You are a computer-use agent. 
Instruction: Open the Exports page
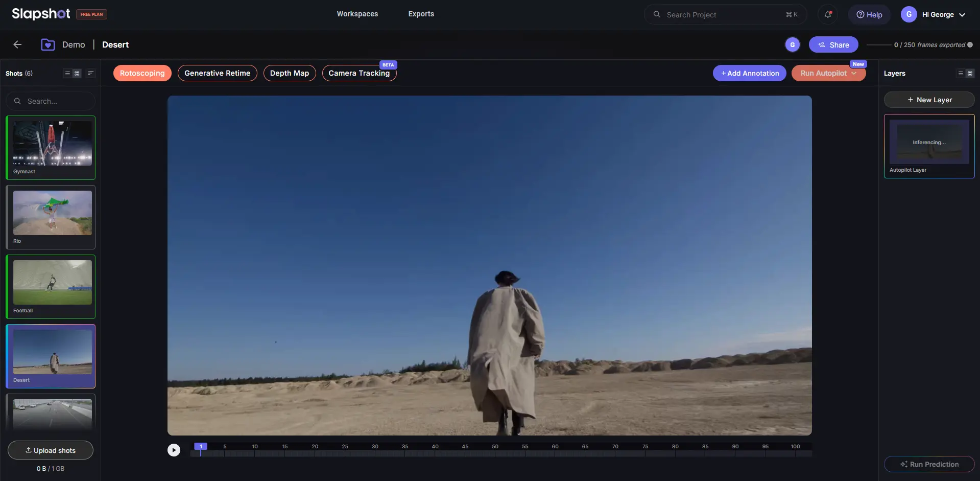(x=421, y=14)
